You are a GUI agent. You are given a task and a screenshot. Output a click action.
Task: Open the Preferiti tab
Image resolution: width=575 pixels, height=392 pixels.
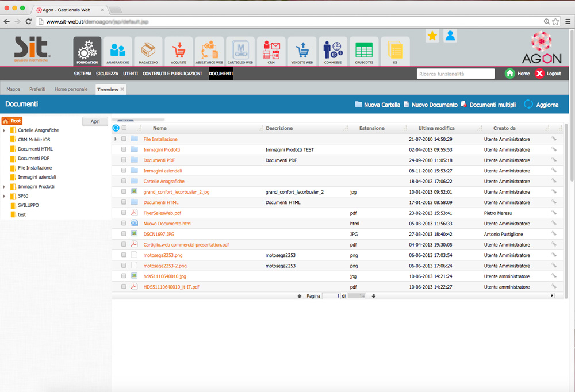(x=38, y=89)
